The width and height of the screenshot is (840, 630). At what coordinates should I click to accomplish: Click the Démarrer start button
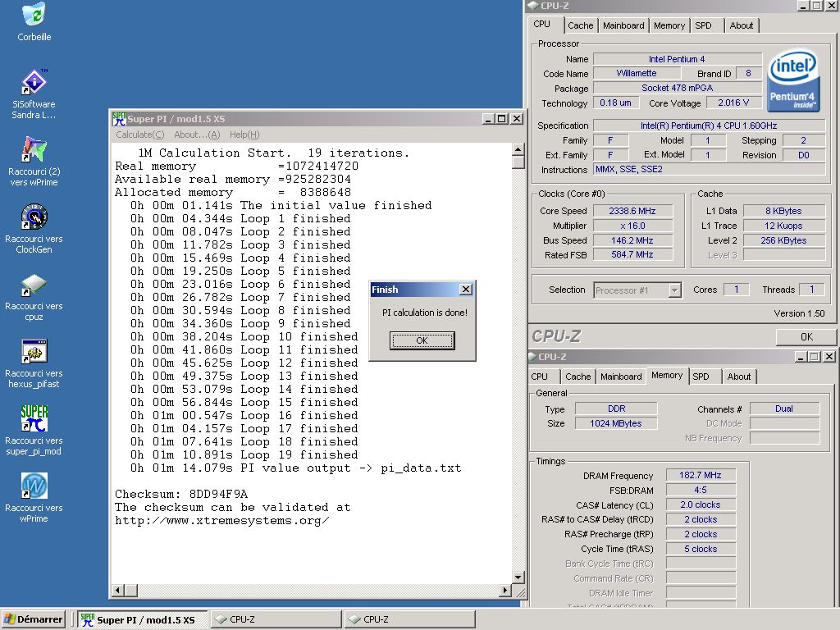click(33, 619)
